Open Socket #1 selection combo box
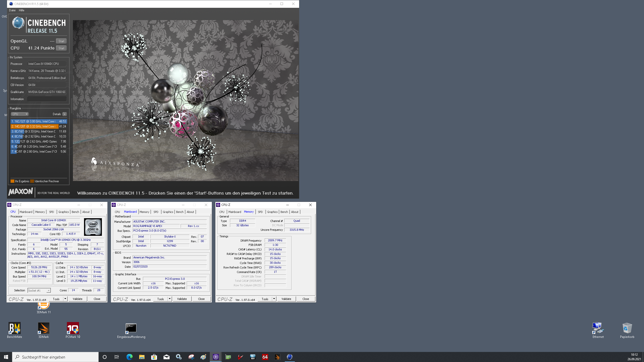This screenshot has height=362, width=644. coord(39,291)
